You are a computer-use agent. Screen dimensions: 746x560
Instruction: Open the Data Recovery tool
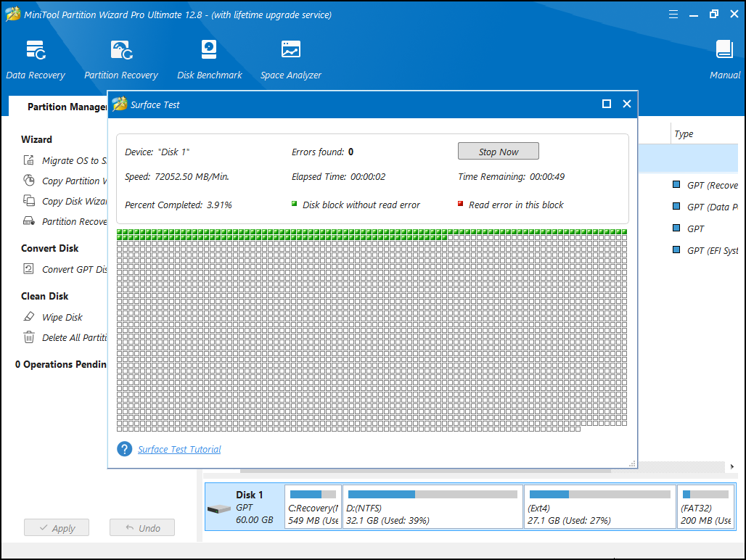36,60
